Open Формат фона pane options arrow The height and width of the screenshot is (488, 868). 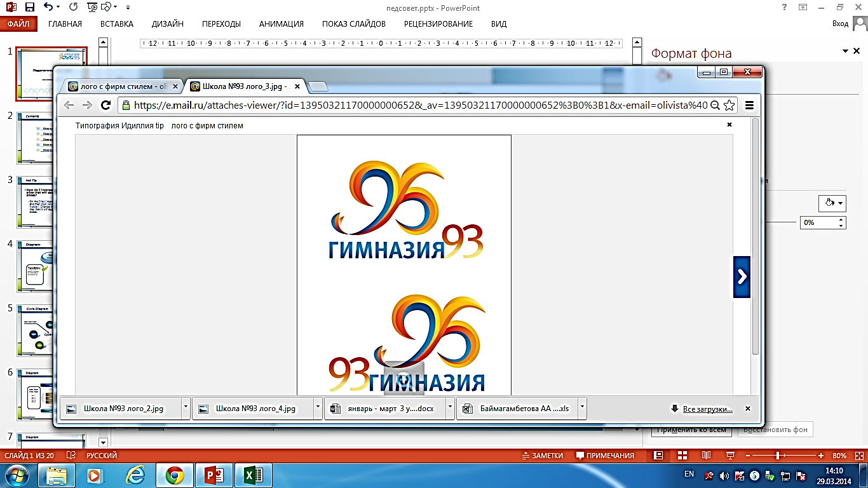846,51
